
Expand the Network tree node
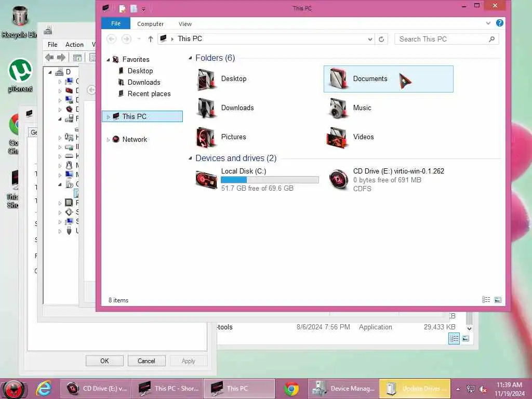pos(108,140)
